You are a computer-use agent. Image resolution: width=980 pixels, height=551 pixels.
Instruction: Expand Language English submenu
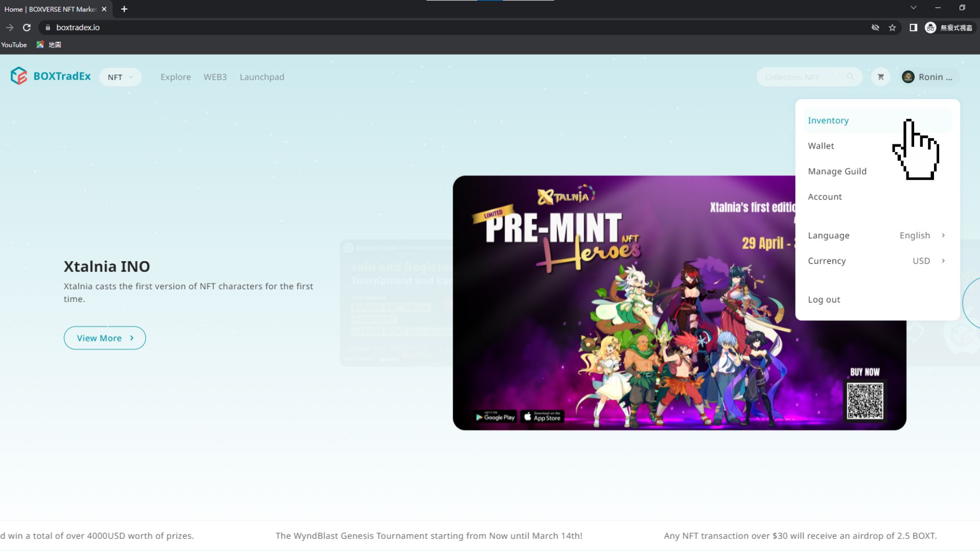(922, 235)
